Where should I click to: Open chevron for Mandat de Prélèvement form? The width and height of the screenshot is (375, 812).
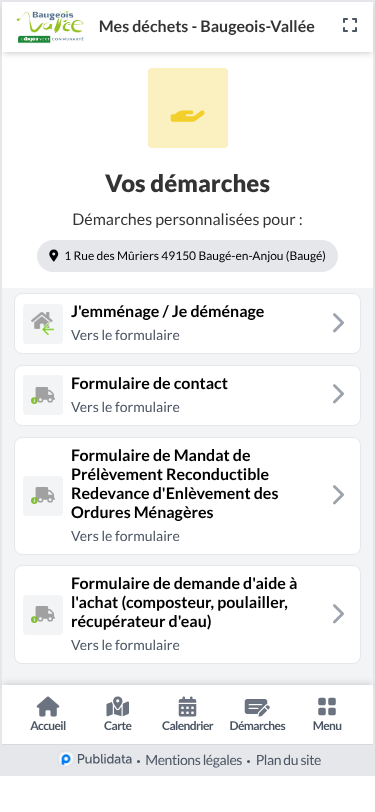point(338,495)
